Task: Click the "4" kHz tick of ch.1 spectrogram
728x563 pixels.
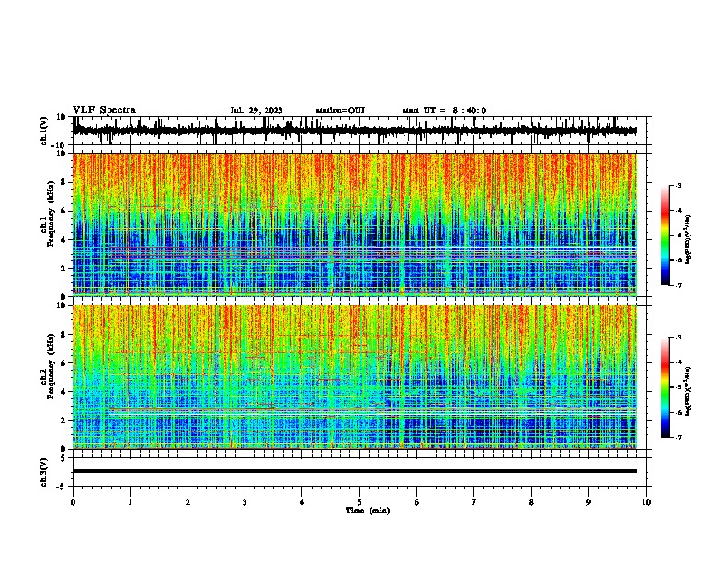Action: pos(63,240)
